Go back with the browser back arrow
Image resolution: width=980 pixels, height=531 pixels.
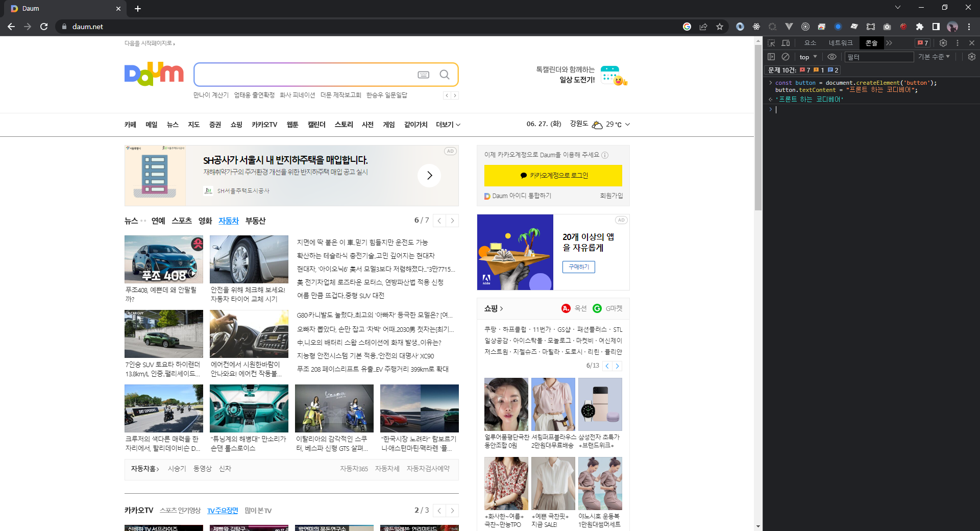click(11, 27)
